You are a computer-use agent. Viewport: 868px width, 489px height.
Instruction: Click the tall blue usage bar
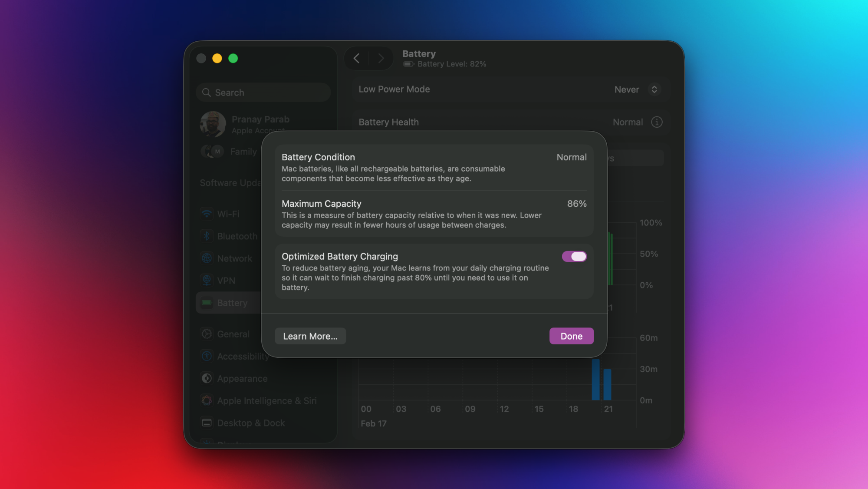click(595, 380)
